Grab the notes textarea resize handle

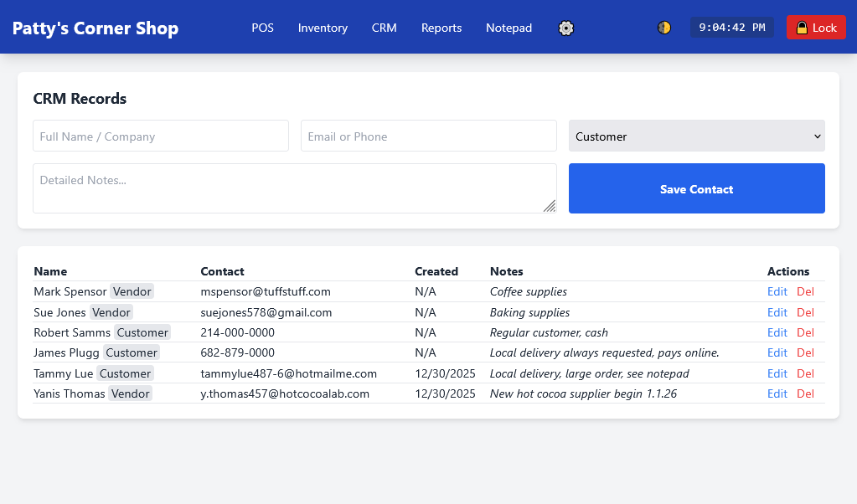(x=550, y=206)
